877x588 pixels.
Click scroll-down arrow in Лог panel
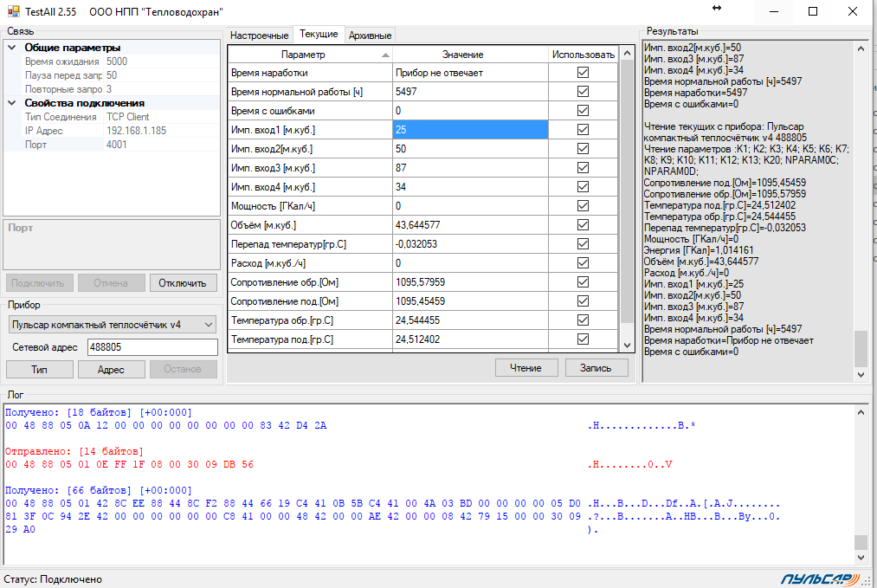click(x=861, y=557)
